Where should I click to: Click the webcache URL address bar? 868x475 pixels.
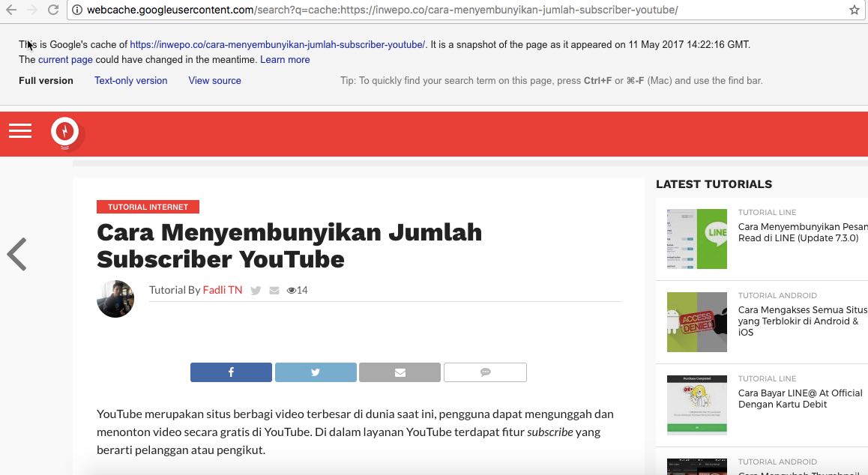tap(465, 10)
